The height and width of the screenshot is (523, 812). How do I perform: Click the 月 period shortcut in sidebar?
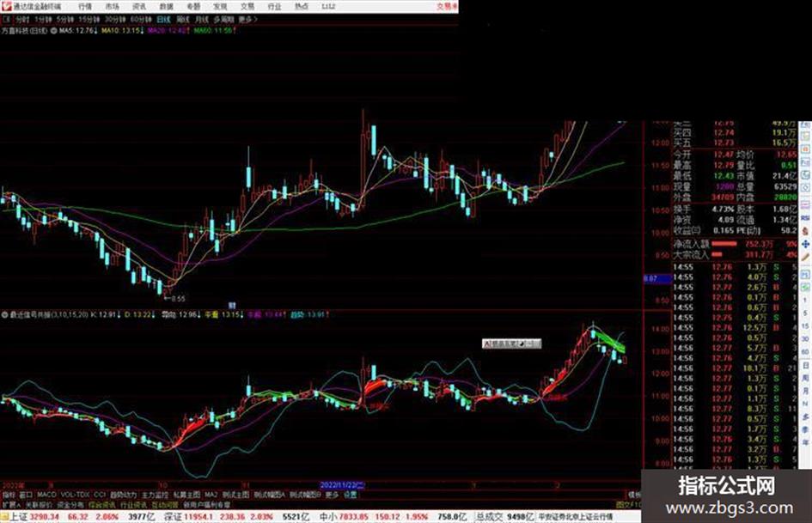805,391
